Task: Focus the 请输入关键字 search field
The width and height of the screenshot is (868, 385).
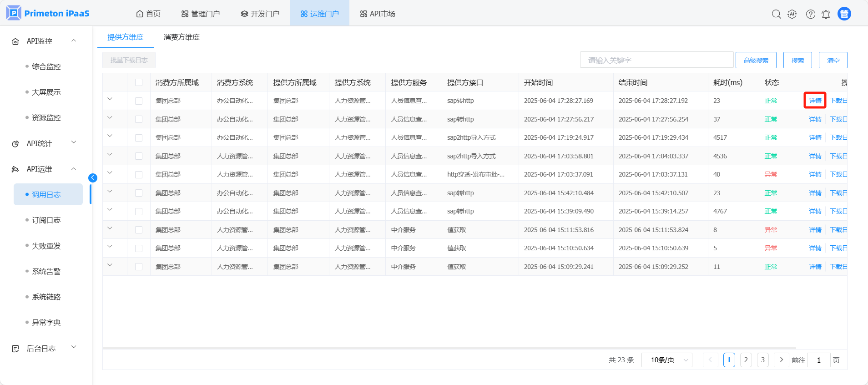Action: [656, 60]
